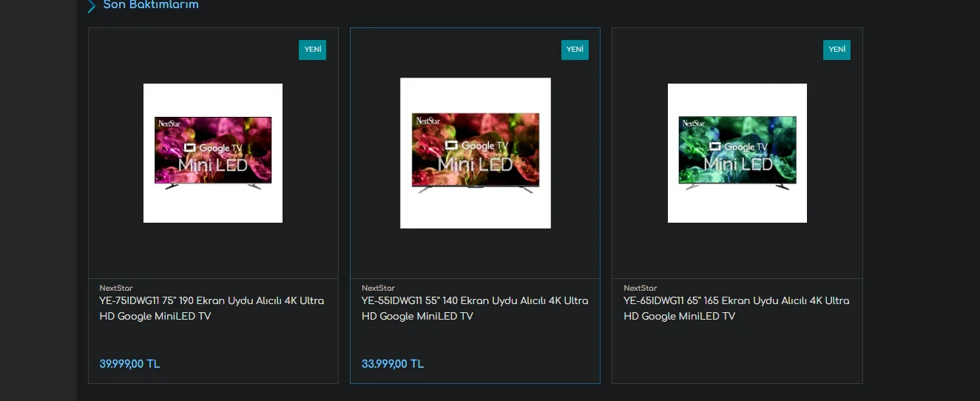Open the YE-75IDWG11 75" 190 Ekran product title
Viewport: 980px width, 401px height.
(x=212, y=309)
